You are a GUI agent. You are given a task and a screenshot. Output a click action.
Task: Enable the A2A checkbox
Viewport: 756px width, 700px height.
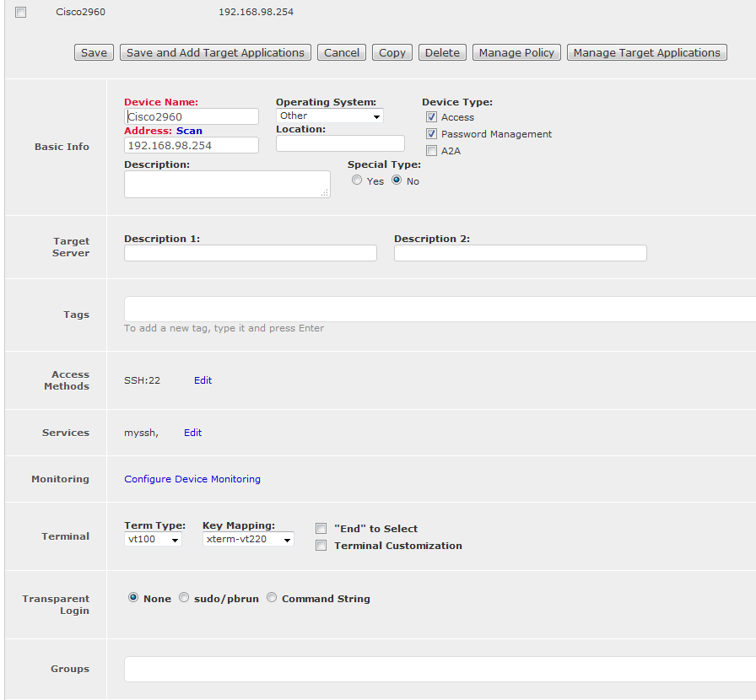[431, 151]
